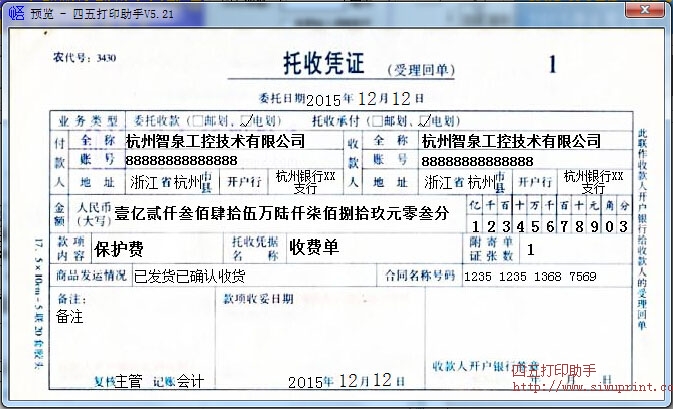
Task: Click the shipping status 已发货已确认收货
Action: click(190, 276)
